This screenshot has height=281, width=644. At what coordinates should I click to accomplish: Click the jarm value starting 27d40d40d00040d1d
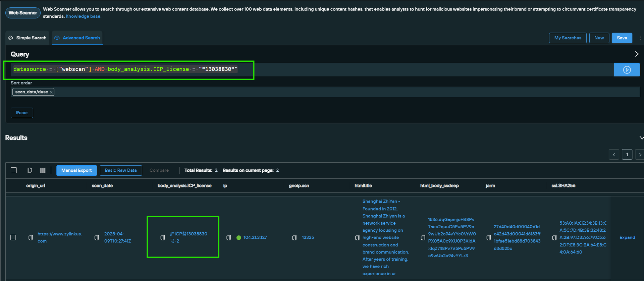pos(517,237)
